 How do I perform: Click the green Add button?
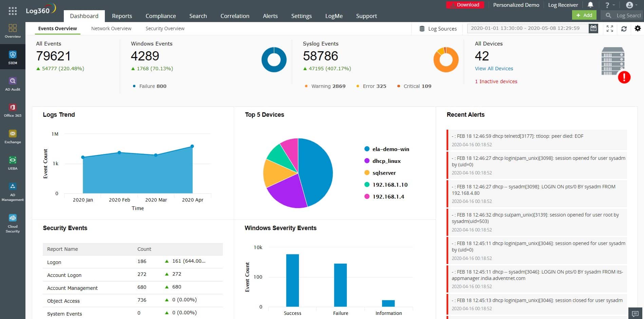click(x=584, y=15)
